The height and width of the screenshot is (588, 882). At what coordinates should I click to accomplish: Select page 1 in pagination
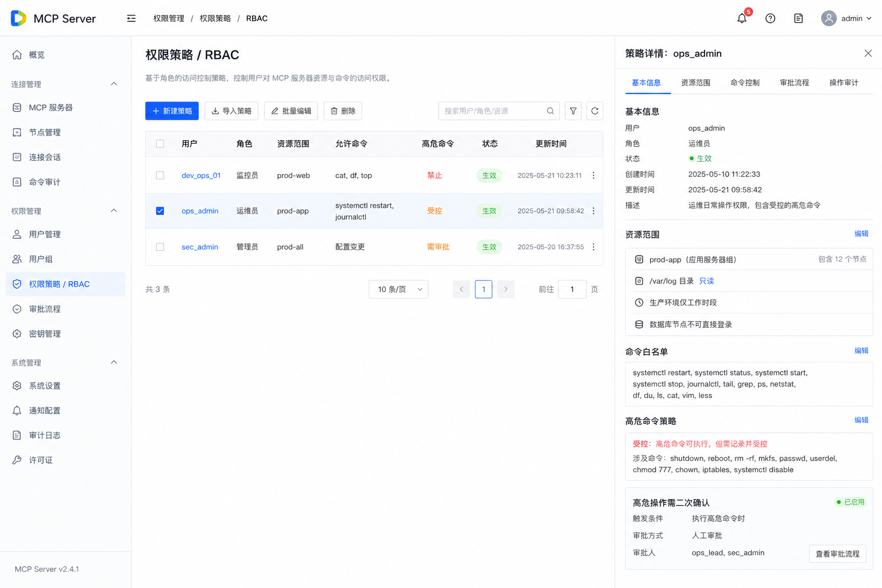pos(483,289)
